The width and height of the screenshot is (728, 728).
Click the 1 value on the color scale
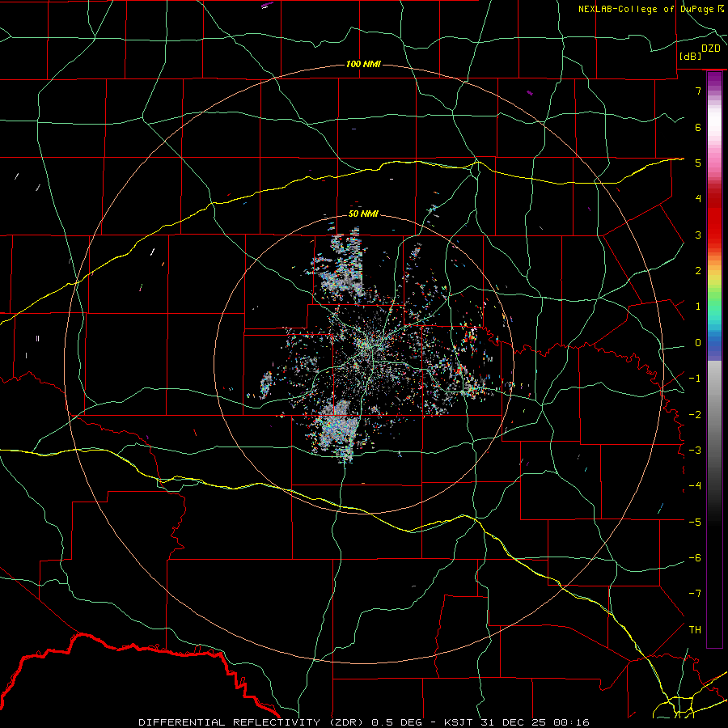698,307
